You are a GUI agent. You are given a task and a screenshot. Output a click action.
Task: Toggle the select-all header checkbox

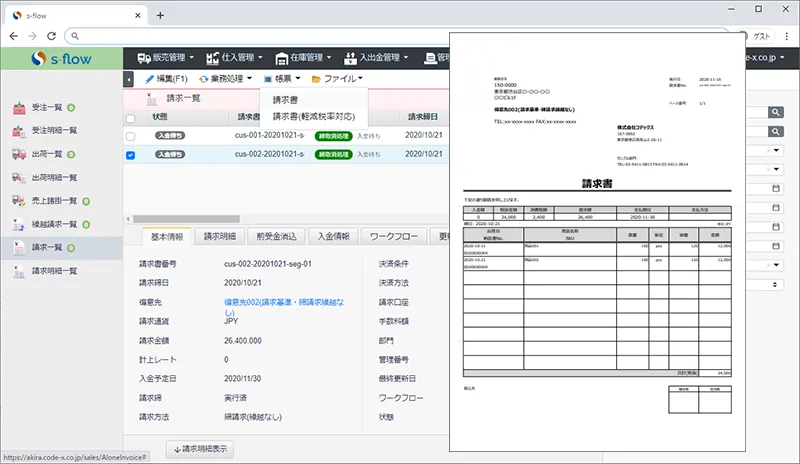coord(130,117)
